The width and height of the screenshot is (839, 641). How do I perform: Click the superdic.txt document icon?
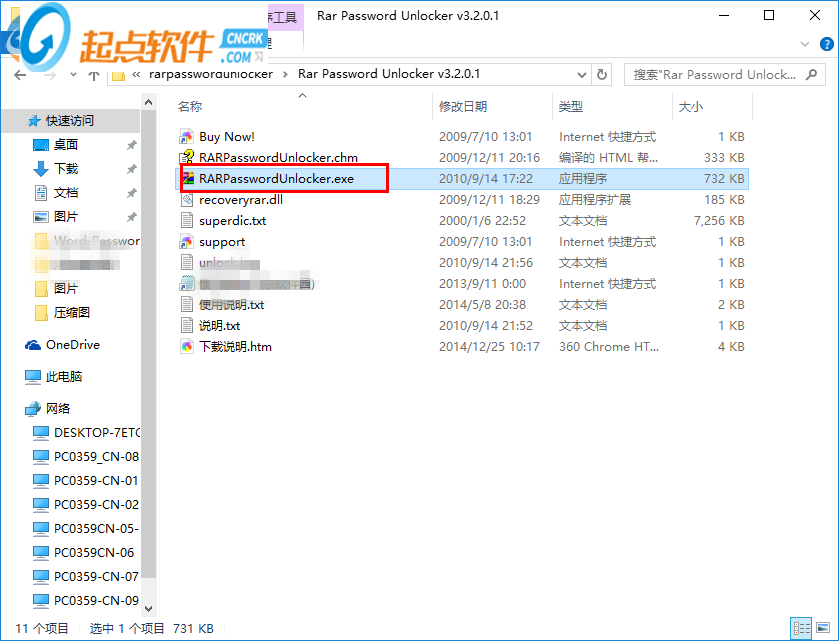(x=186, y=220)
